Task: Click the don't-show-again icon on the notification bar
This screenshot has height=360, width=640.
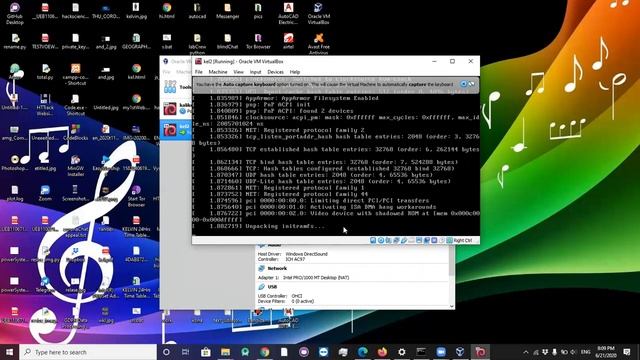Action: click(471, 84)
